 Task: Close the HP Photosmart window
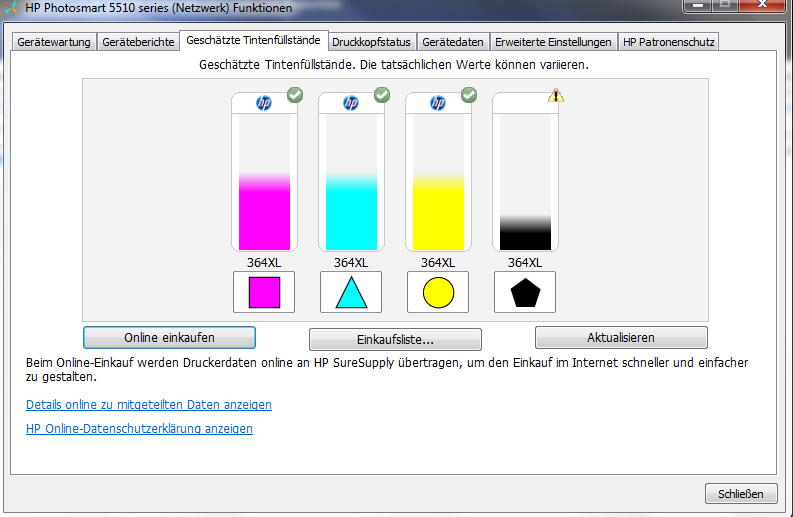tap(762, 5)
